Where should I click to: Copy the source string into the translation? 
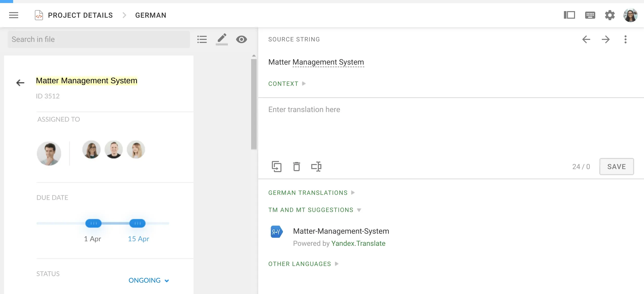coord(277,167)
